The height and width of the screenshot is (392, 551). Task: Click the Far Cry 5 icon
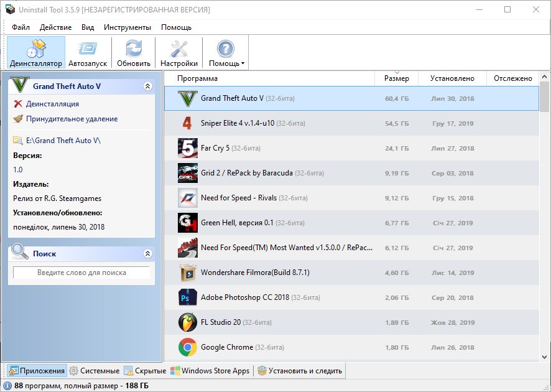click(188, 148)
